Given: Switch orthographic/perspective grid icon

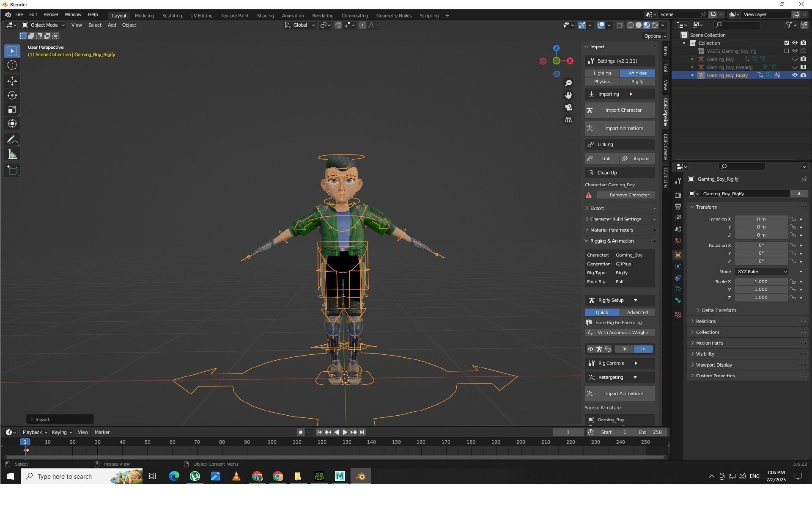Looking at the screenshot, I should pos(568,120).
